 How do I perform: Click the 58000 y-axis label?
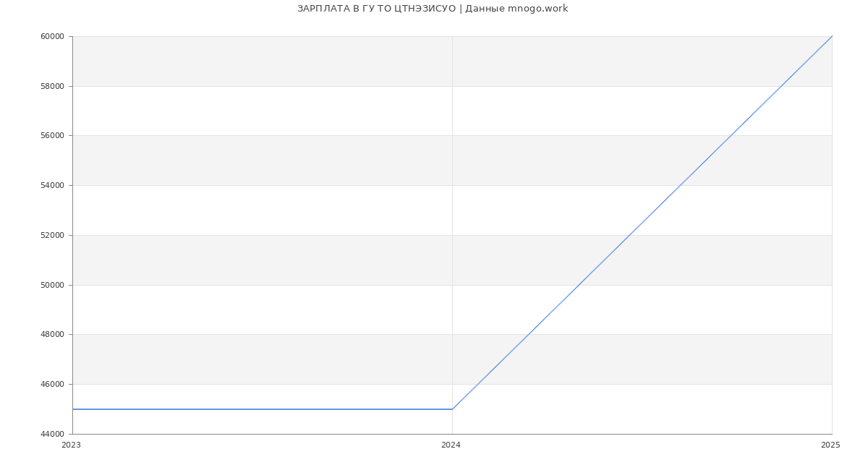(53, 87)
